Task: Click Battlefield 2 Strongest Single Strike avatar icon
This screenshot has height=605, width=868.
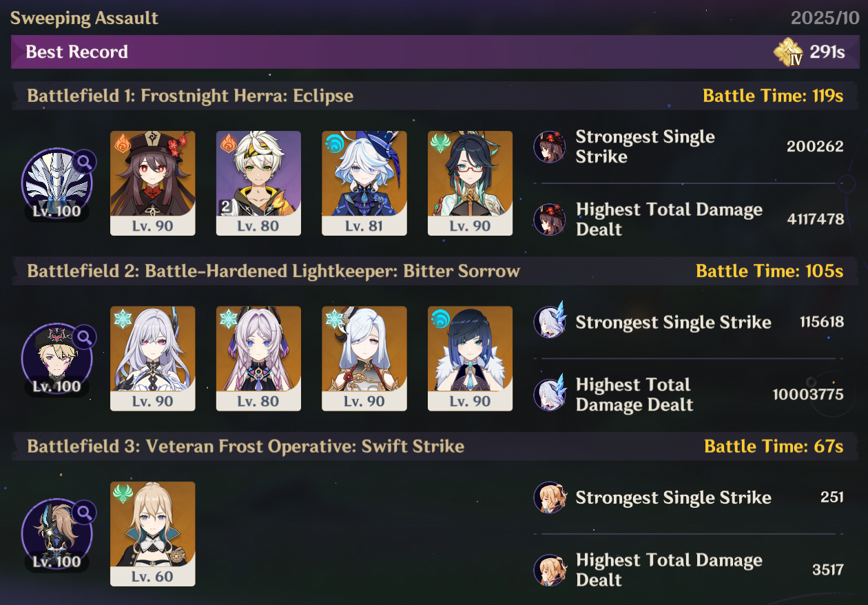Action: pos(550,322)
